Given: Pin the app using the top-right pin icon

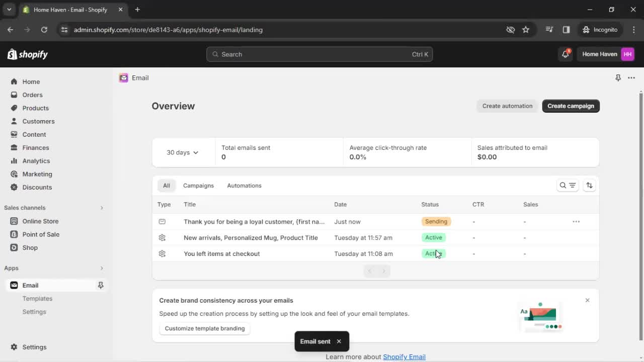Looking at the screenshot, I should 618,78.
